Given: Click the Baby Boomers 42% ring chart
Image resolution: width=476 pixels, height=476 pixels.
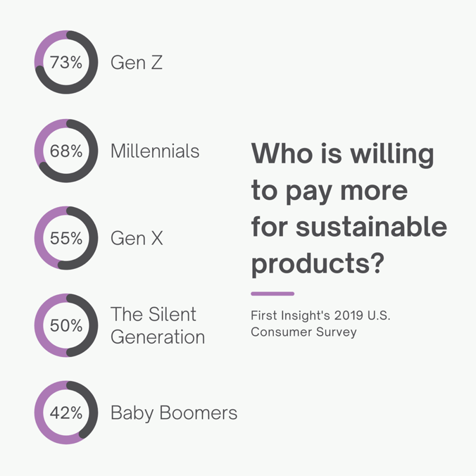Looking at the screenshot, I should click(x=66, y=413).
